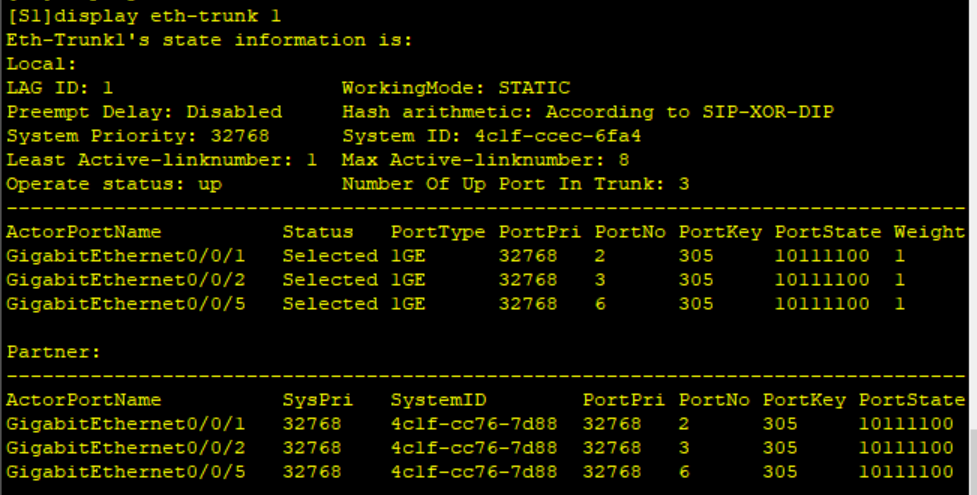Click PortNo '6' in Local GigabitEthernet0/0/5 row
Image resolution: width=977 pixels, height=495 pixels.
tap(600, 304)
